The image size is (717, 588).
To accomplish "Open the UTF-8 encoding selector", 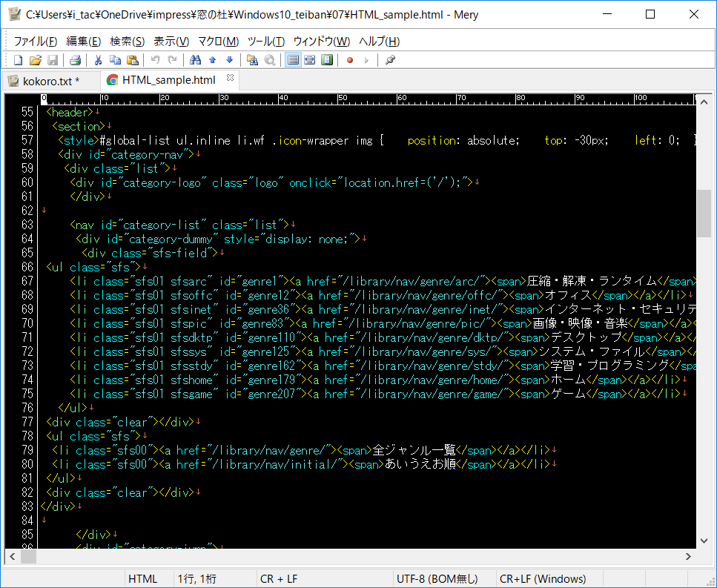I will click(x=437, y=579).
